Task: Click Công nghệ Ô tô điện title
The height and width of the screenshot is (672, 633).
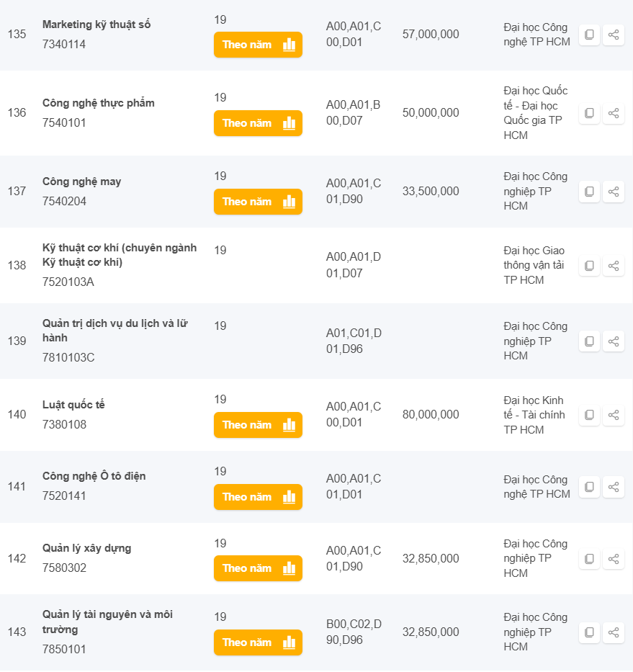Action: 94,476
